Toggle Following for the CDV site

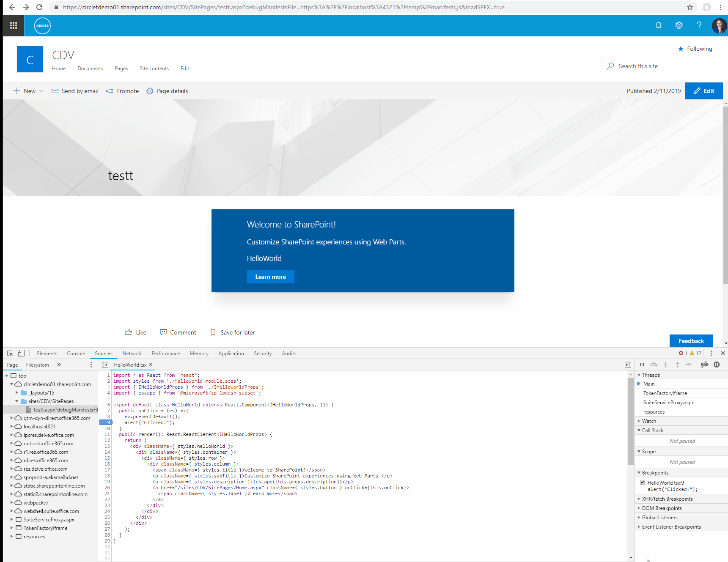point(695,48)
